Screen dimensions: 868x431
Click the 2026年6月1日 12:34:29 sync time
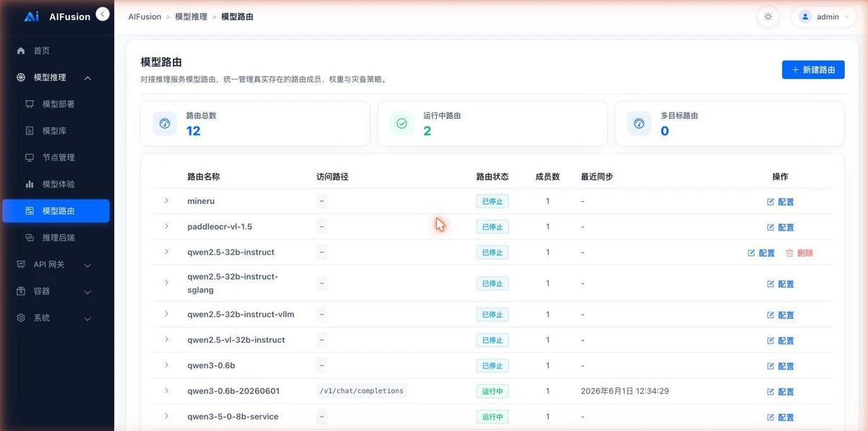(x=625, y=391)
